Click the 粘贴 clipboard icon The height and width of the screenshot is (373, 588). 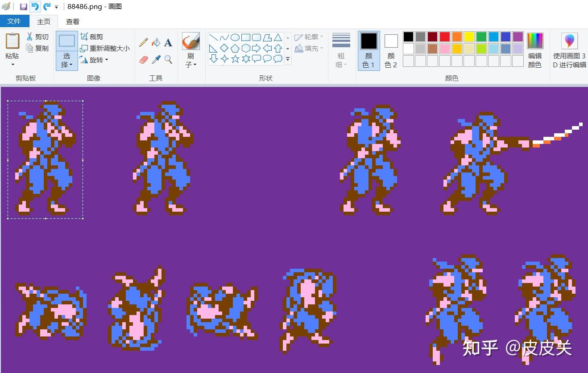[x=12, y=41]
